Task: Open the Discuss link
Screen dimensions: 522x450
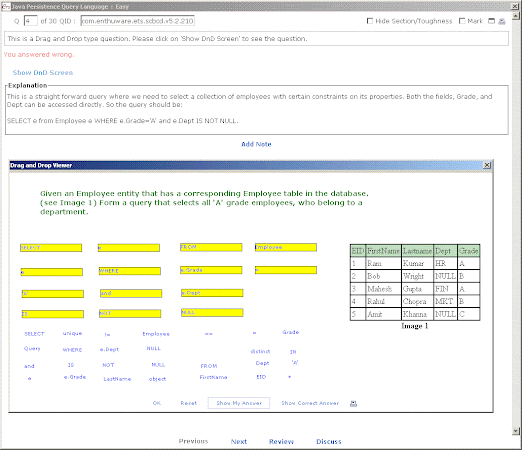Action: click(329, 441)
